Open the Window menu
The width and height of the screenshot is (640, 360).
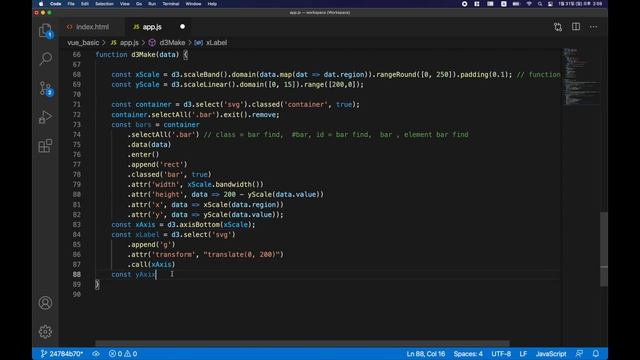coord(193,4)
